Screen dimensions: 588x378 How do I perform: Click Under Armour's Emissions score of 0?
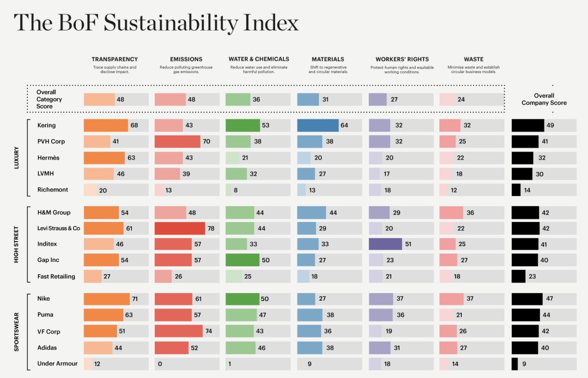[160, 364]
